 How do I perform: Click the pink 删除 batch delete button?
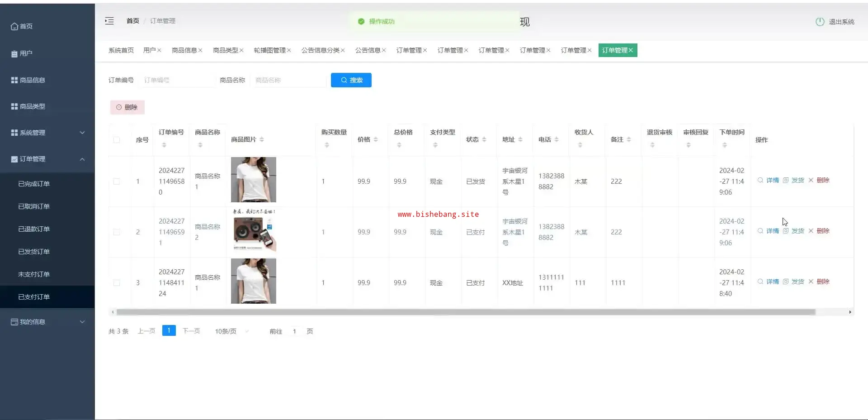point(127,107)
